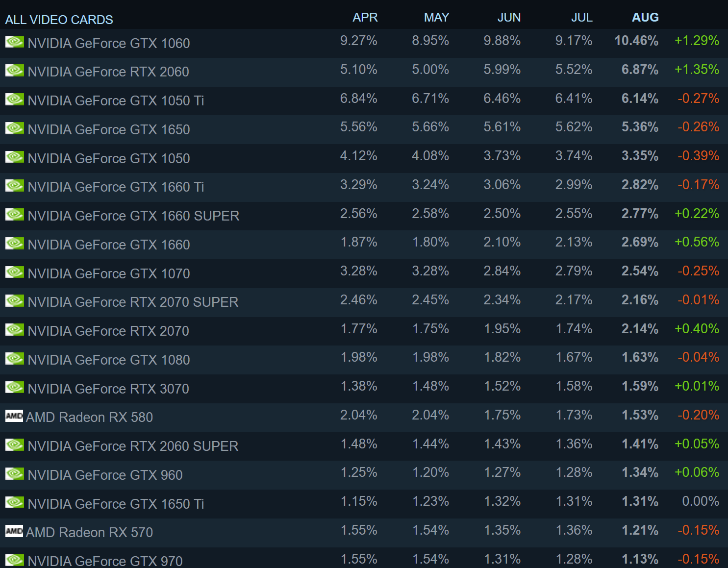Click the NVIDIA logo beside GTX 1660 SUPER
The height and width of the screenshot is (568, 728).
(14, 215)
